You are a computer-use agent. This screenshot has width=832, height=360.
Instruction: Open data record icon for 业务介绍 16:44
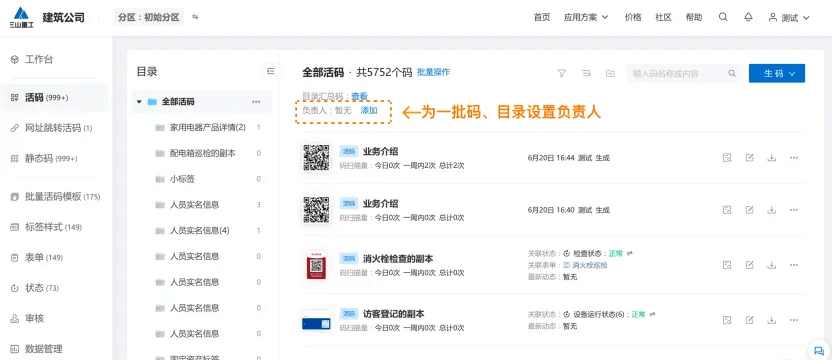click(727, 158)
